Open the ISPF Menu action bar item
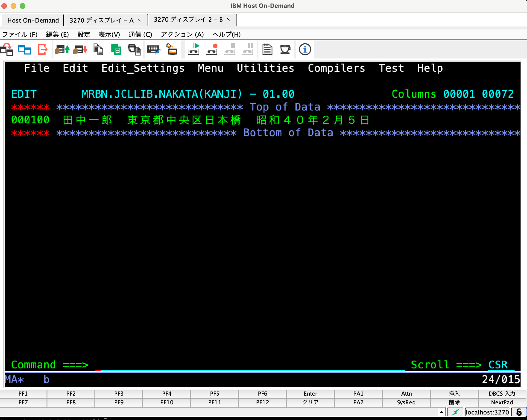The image size is (527, 420). point(211,68)
